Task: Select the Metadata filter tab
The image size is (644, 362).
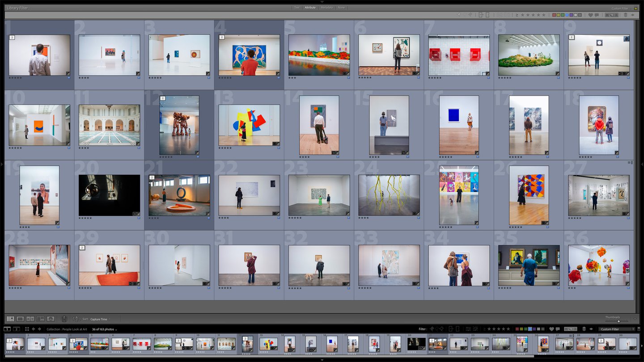Action: pyautogui.click(x=326, y=8)
